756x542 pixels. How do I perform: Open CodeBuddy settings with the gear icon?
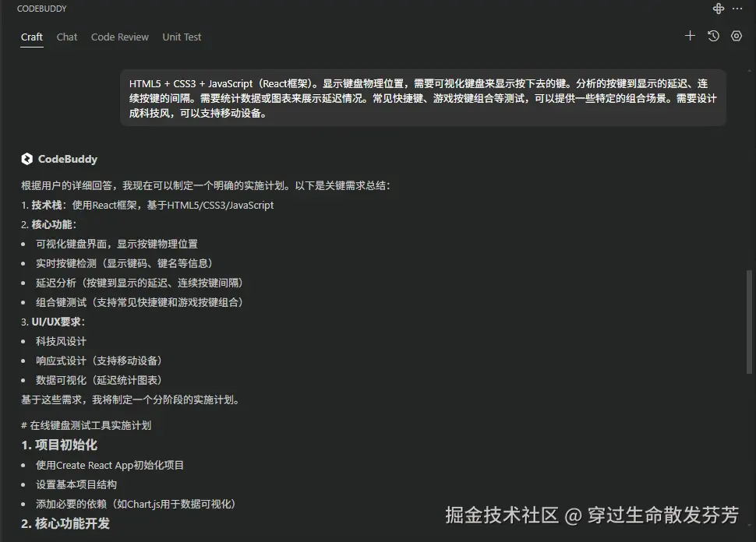[x=736, y=36]
